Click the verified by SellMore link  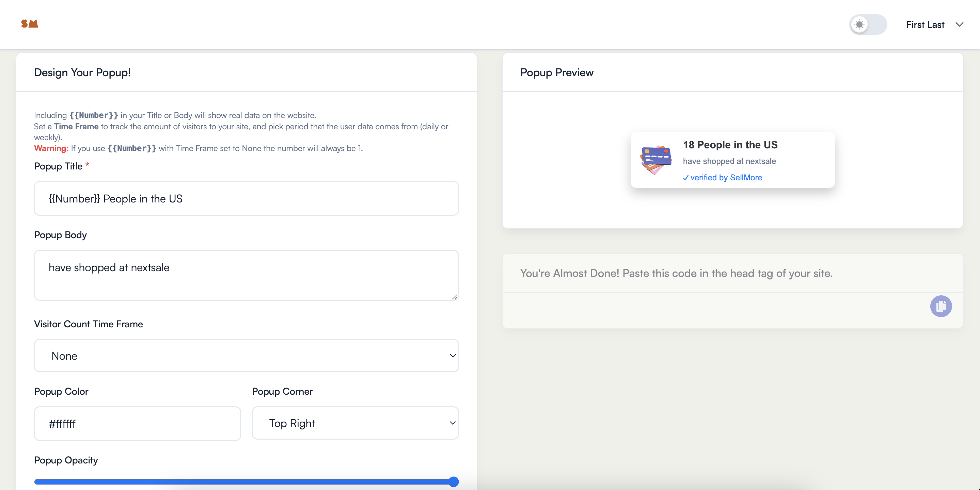[x=726, y=178]
